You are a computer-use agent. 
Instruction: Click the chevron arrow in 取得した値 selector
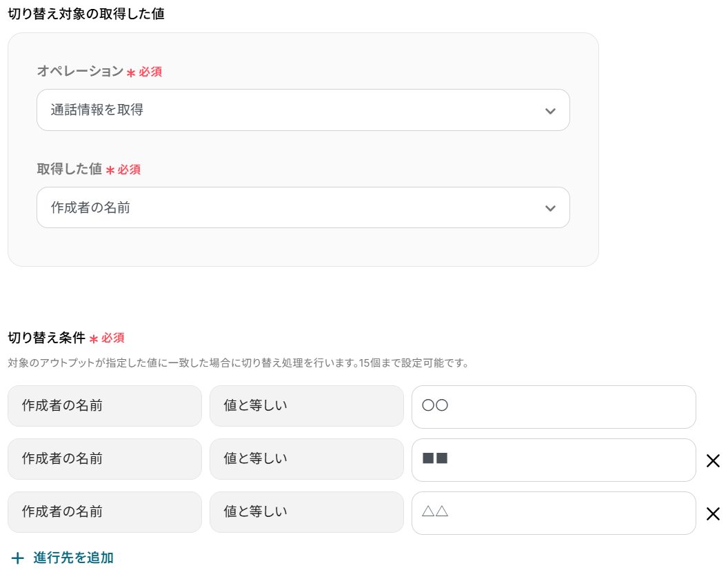[549, 208]
